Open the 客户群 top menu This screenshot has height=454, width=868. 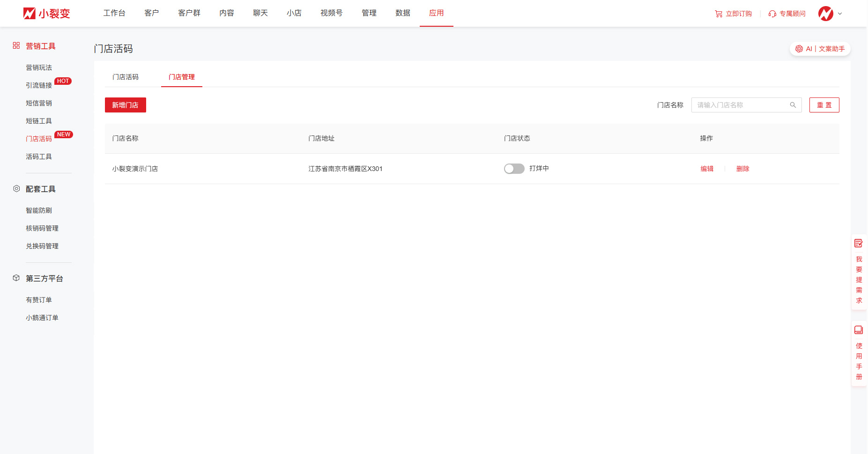(189, 13)
